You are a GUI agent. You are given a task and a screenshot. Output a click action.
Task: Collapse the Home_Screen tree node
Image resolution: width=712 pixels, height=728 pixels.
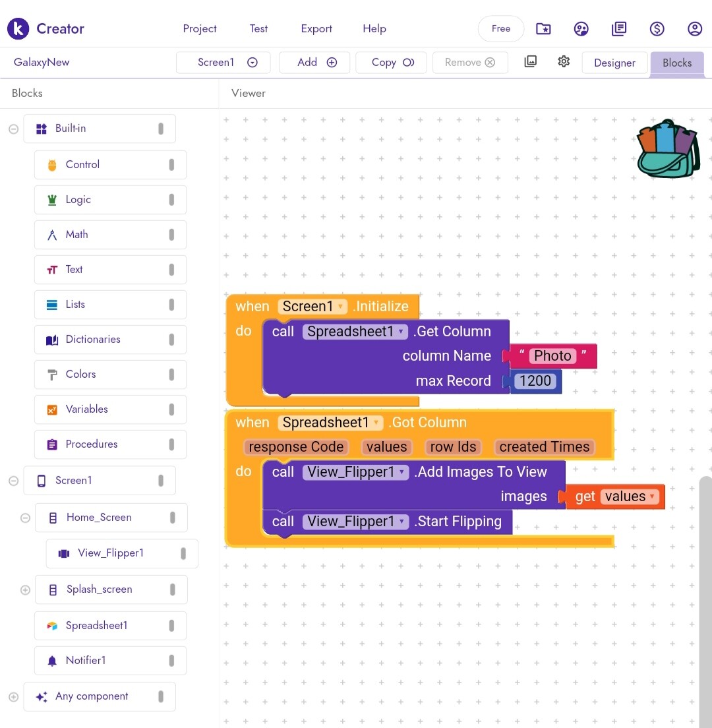[25, 518]
